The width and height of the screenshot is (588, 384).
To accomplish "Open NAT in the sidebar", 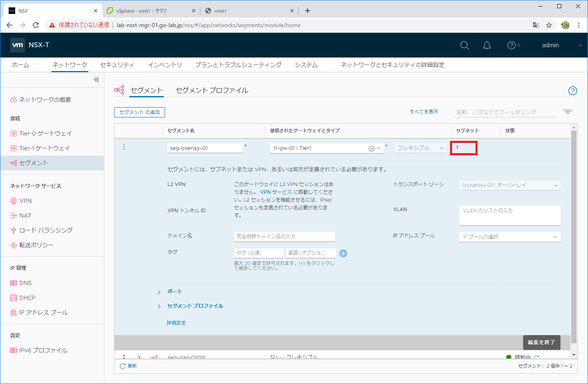I will (x=21, y=216).
